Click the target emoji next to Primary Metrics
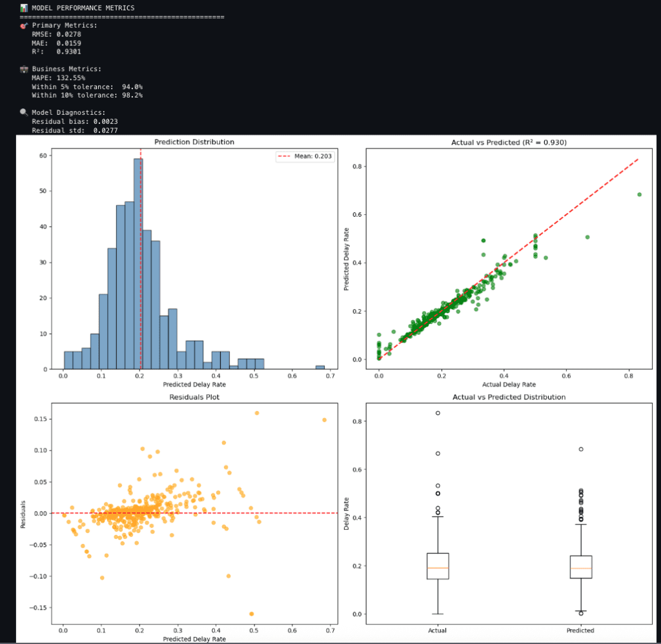 click(x=24, y=25)
